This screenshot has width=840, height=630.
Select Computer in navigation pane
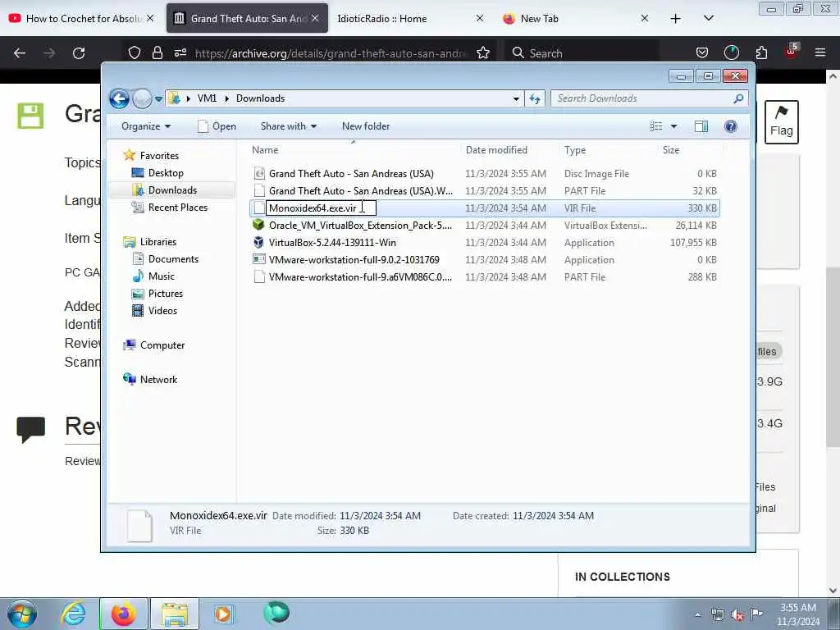coord(162,345)
